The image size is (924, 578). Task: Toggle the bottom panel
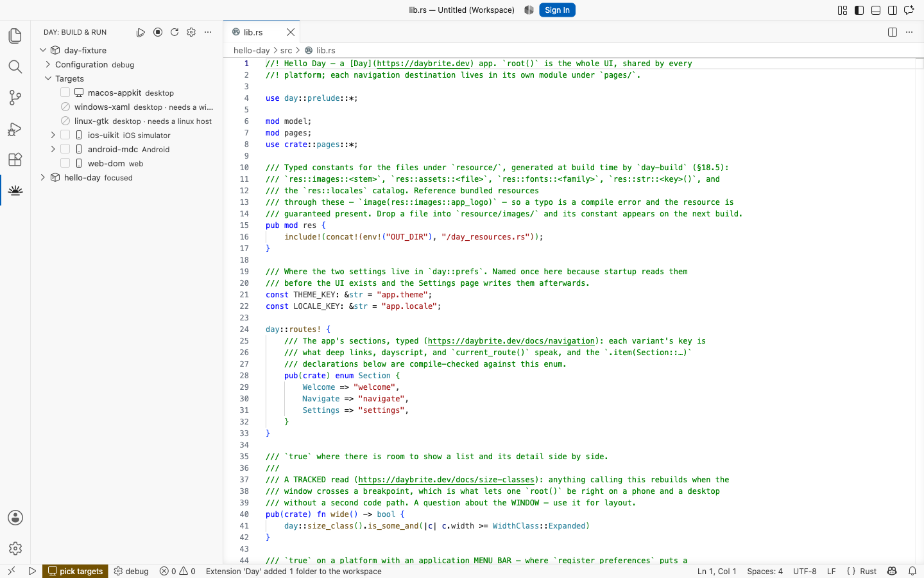[876, 10]
